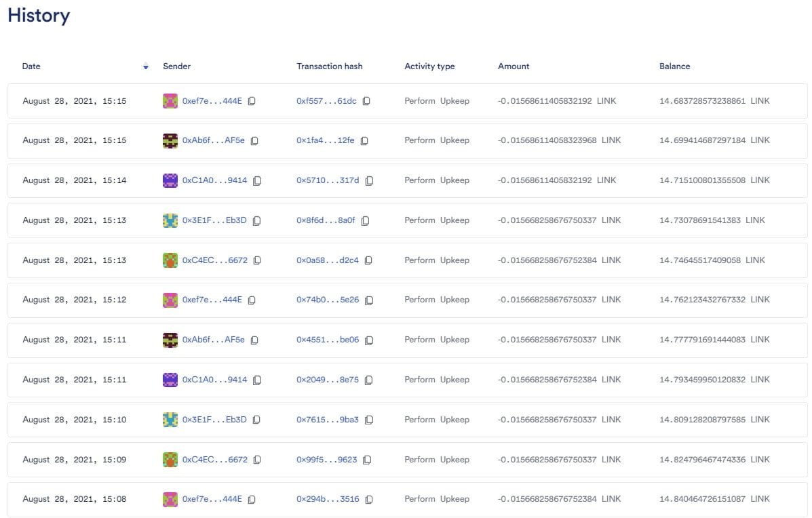The height and width of the screenshot is (518, 812).
Task: Copy transaction hash 0xf557...61dc
Action: (x=366, y=100)
